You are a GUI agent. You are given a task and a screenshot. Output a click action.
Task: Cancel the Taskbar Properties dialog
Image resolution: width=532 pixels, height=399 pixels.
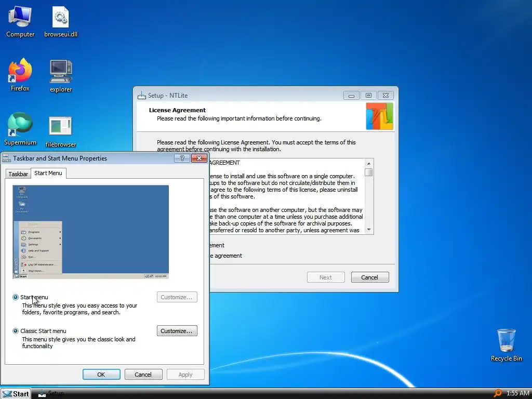point(143,375)
